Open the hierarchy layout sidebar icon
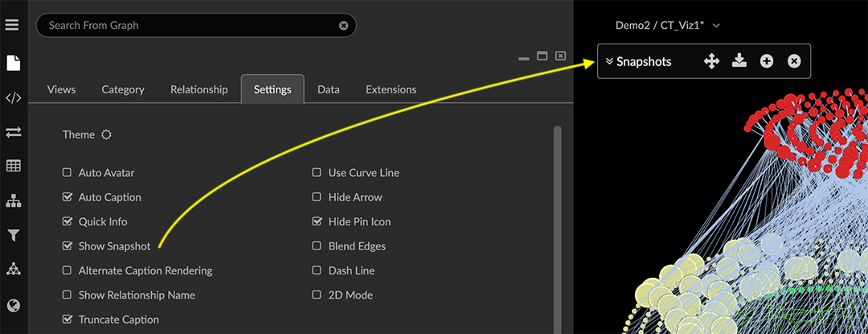 click(13, 200)
